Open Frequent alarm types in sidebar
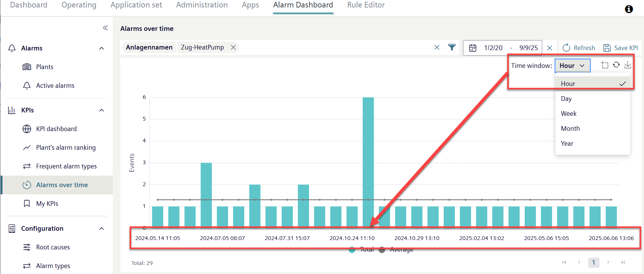644x274 pixels. pos(66,166)
